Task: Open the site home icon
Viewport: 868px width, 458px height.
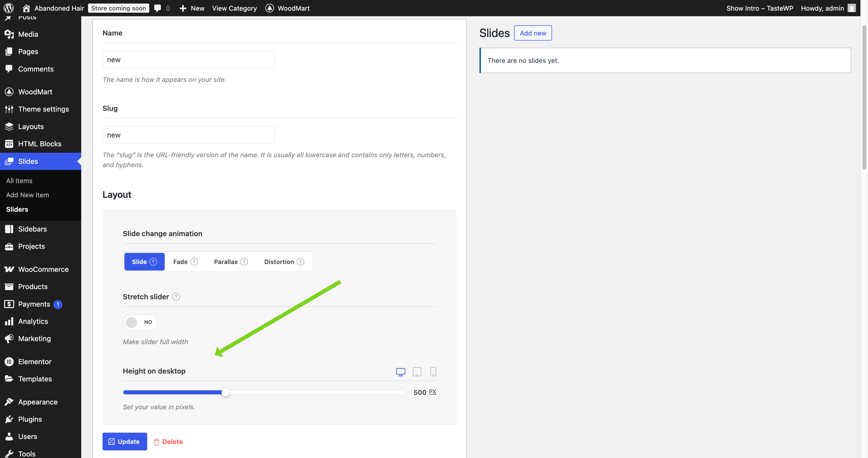Action: coord(26,8)
